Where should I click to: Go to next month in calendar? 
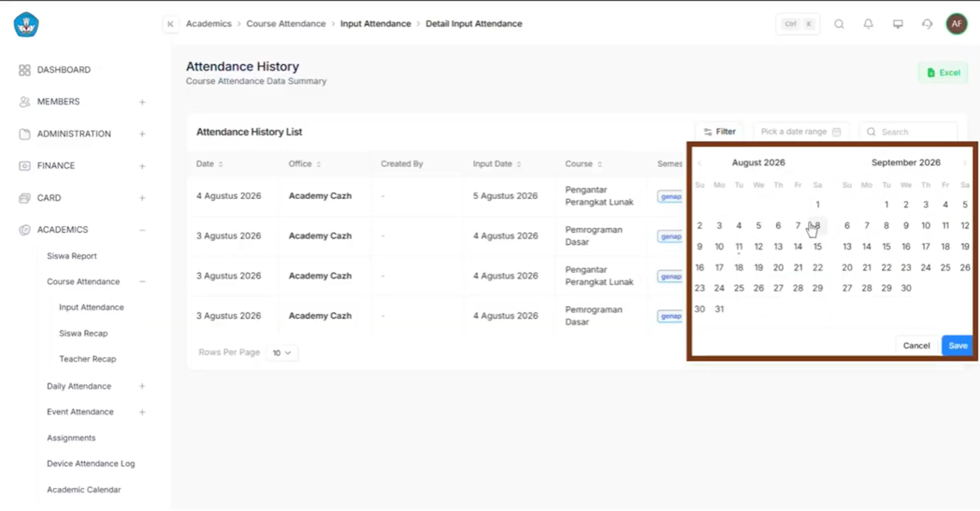click(964, 163)
